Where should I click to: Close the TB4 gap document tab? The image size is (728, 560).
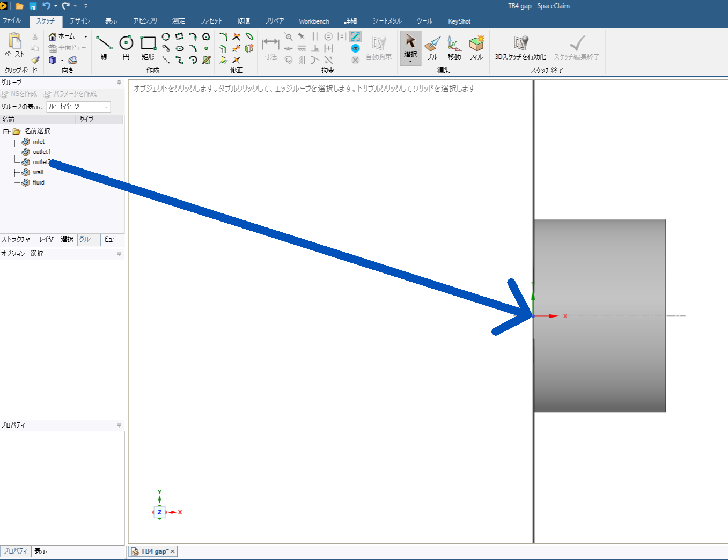[173, 551]
